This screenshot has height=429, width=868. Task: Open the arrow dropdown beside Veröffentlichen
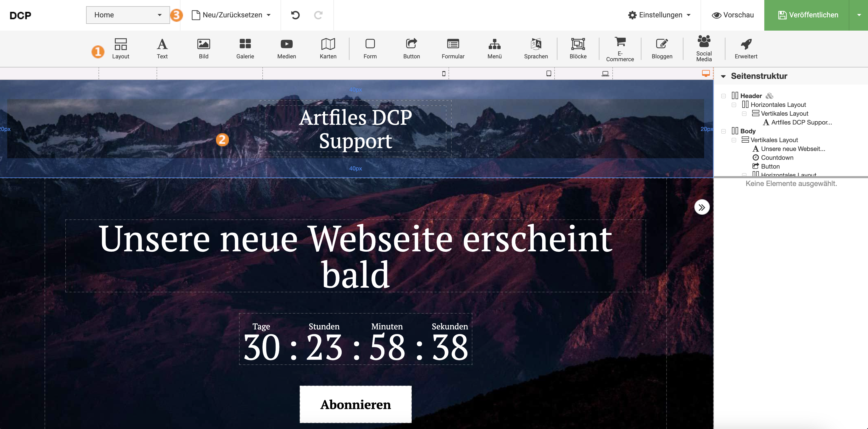859,15
